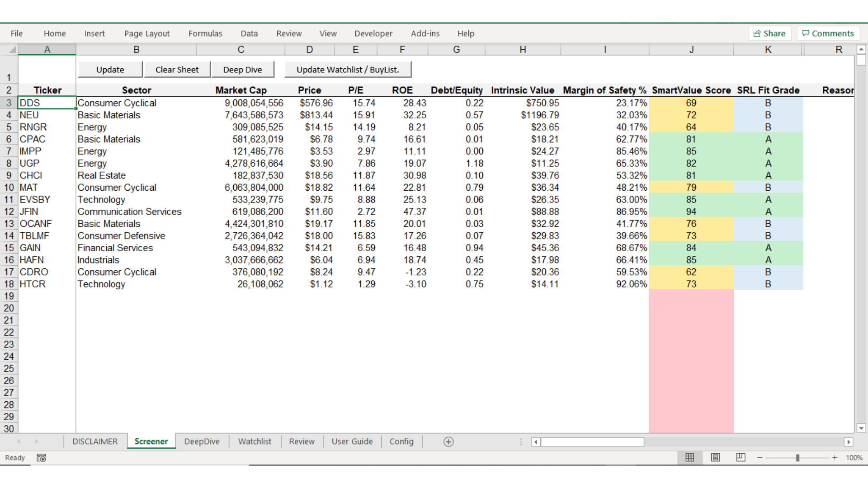The height and width of the screenshot is (488, 868).
Task: Open the Developer ribbon tab
Action: 373,33
